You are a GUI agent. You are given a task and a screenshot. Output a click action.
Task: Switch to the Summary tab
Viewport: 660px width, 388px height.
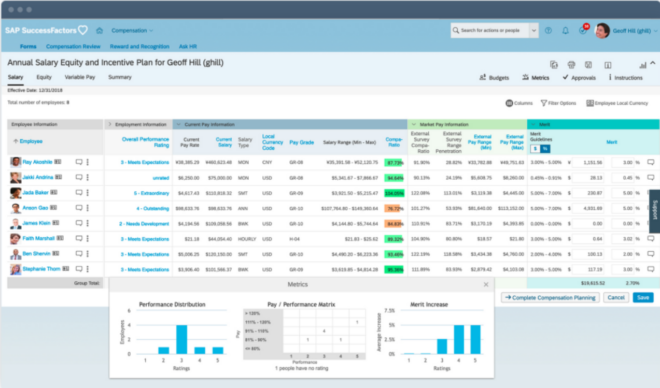(x=120, y=77)
